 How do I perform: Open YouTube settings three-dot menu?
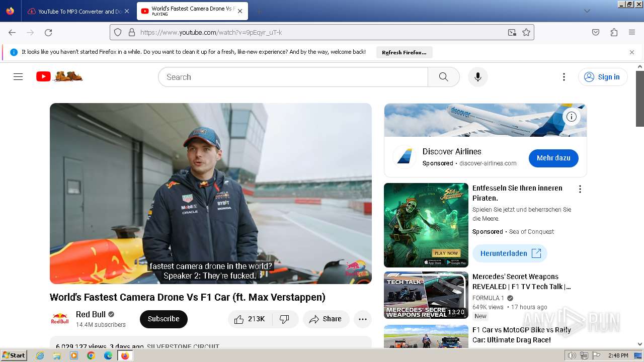pyautogui.click(x=564, y=77)
